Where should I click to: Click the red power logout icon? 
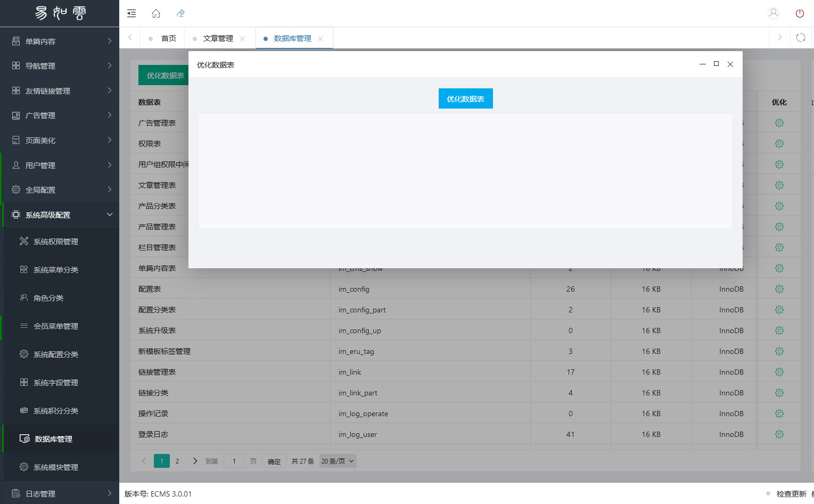[x=800, y=13]
